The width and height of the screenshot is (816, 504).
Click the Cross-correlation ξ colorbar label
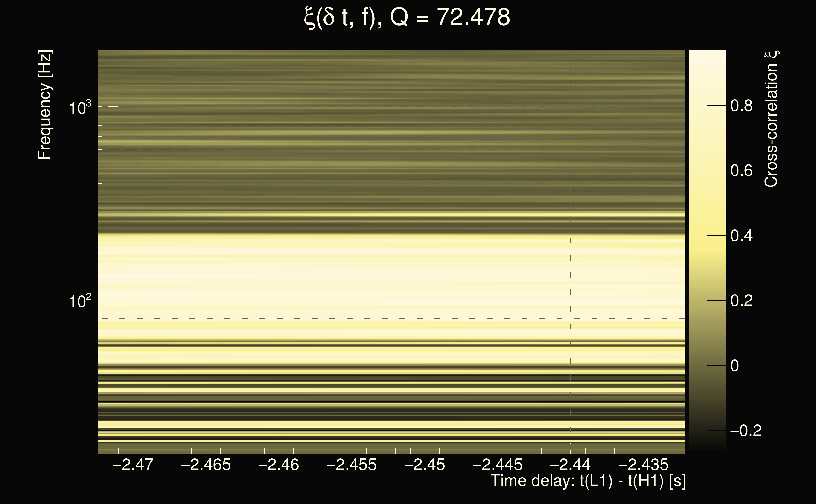(771, 119)
